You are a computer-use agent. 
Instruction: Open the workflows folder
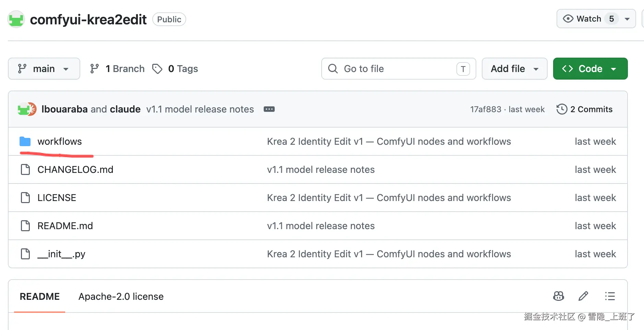coord(60,141)
